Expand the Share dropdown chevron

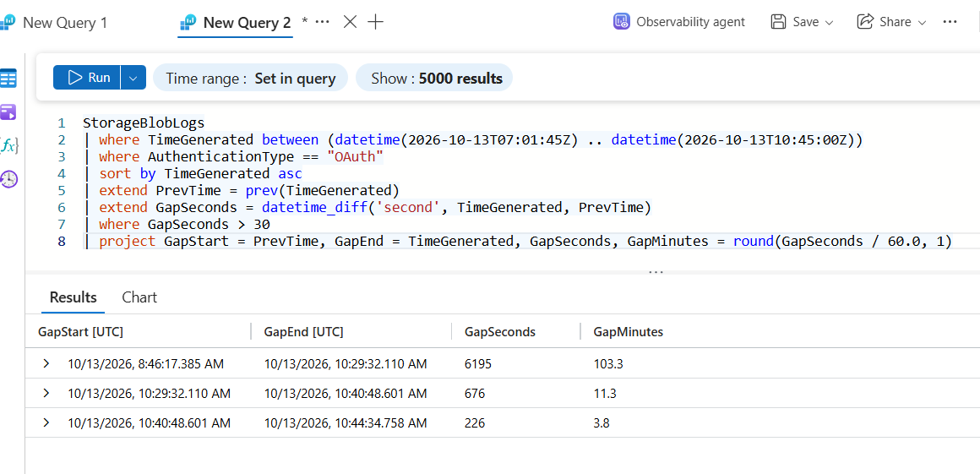point(921,23)
